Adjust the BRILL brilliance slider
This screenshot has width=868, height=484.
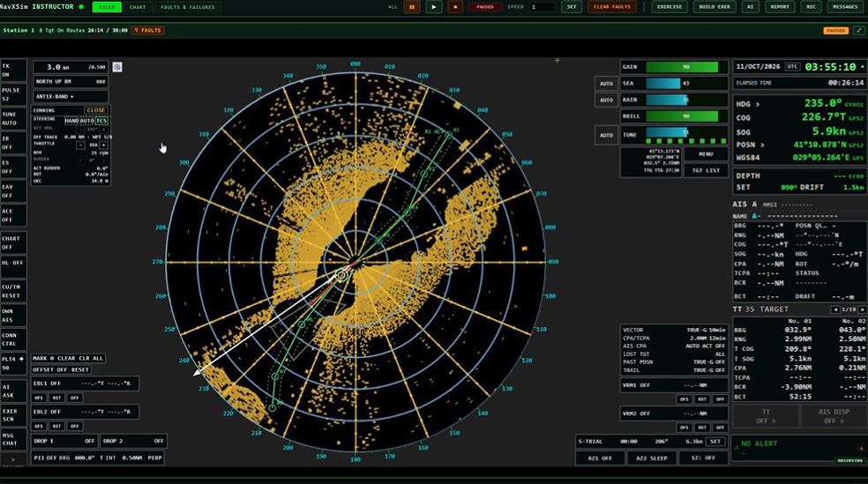click(685, 116)
